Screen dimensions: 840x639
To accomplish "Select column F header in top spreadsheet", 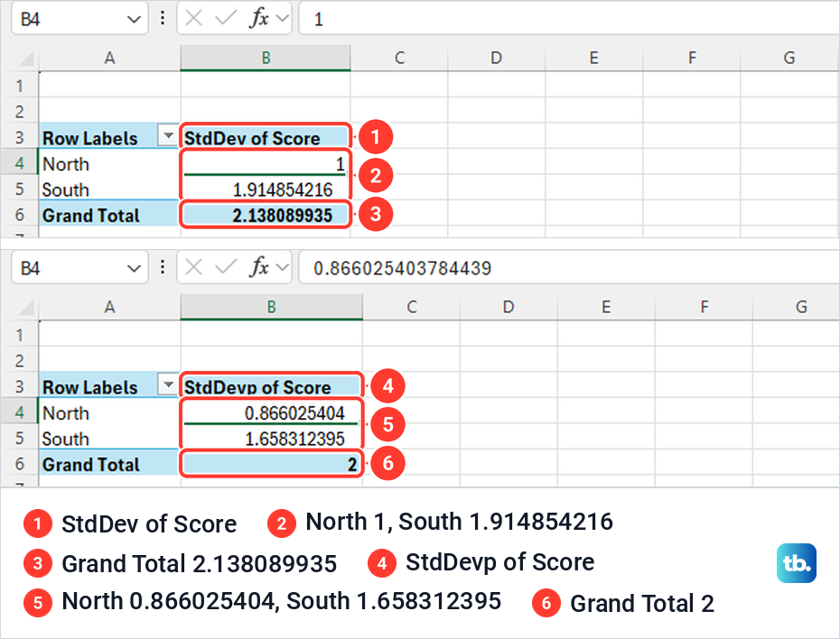I will point(692,58).
